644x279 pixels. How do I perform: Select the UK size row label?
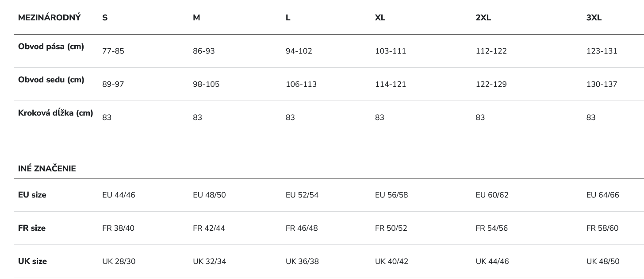tap(32, 261)
